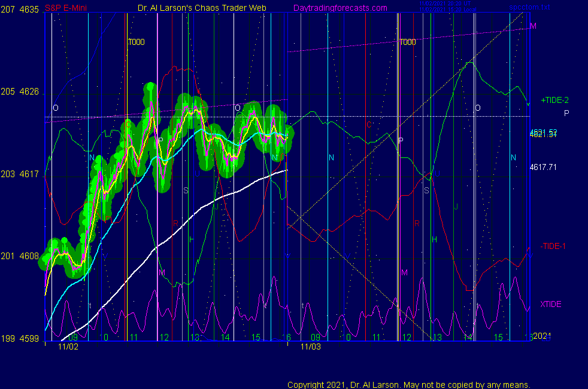This screenshot has height=389, width=588.
Task: Click the '205 4626' price axis label
Action: click(20, 92)
